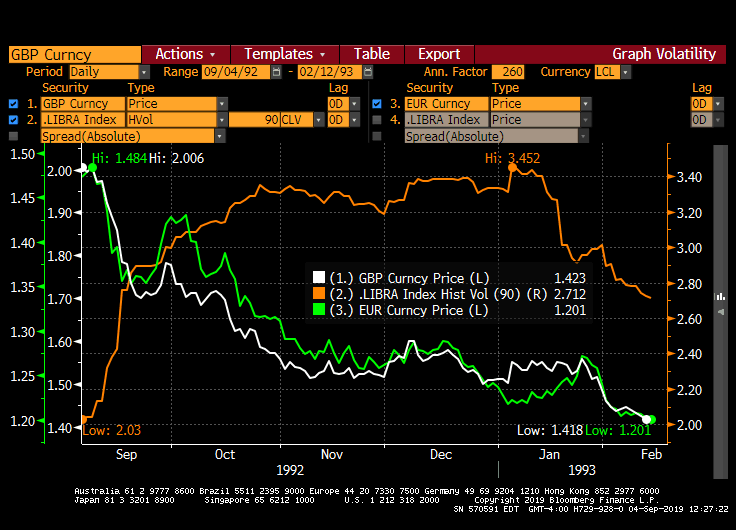Click the 'Hi: 2.006' label
The image size is (736, 530).
coord(176,158)
